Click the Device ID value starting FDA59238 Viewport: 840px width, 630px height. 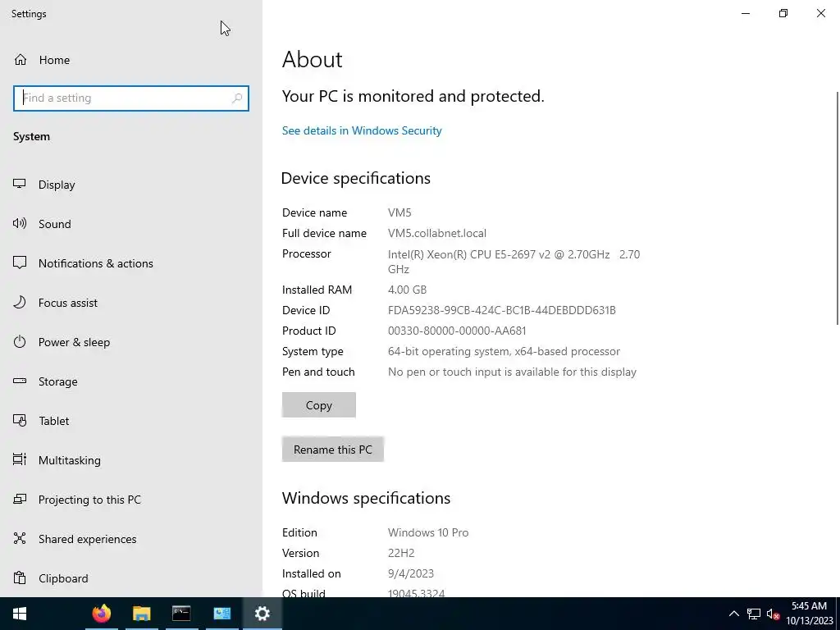pos(501,310)
